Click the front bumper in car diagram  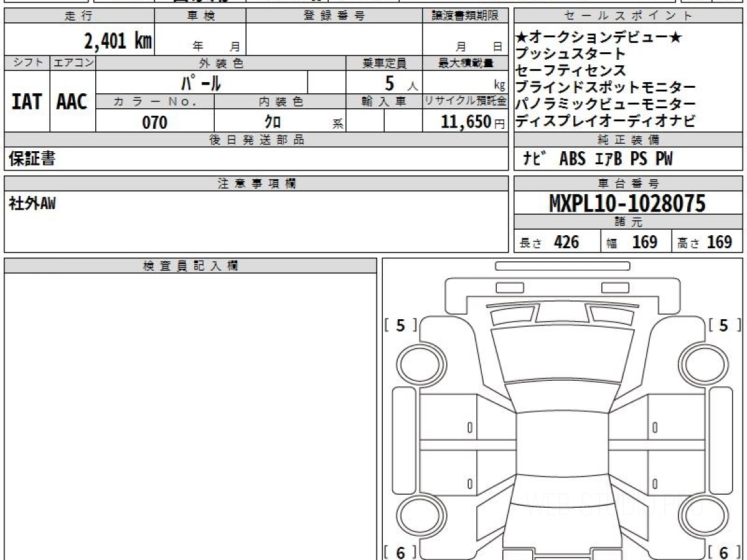pos(563,294)
